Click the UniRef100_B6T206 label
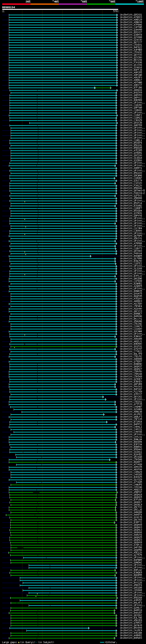 (131, 60)
